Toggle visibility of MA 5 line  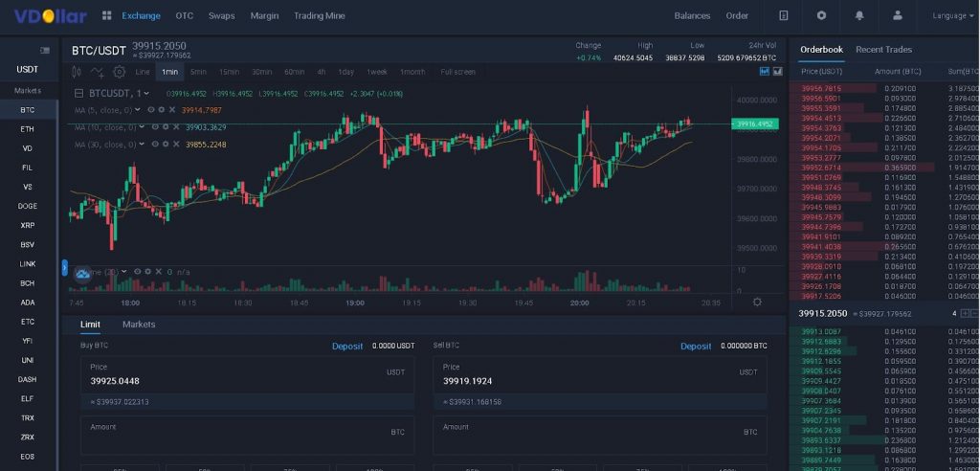(151, 109)
